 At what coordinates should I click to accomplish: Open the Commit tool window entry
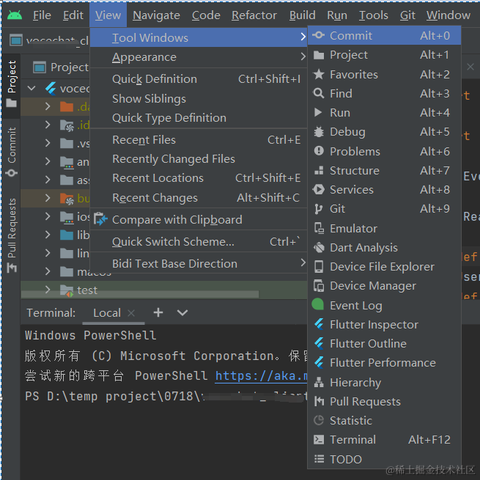(384, 36)
